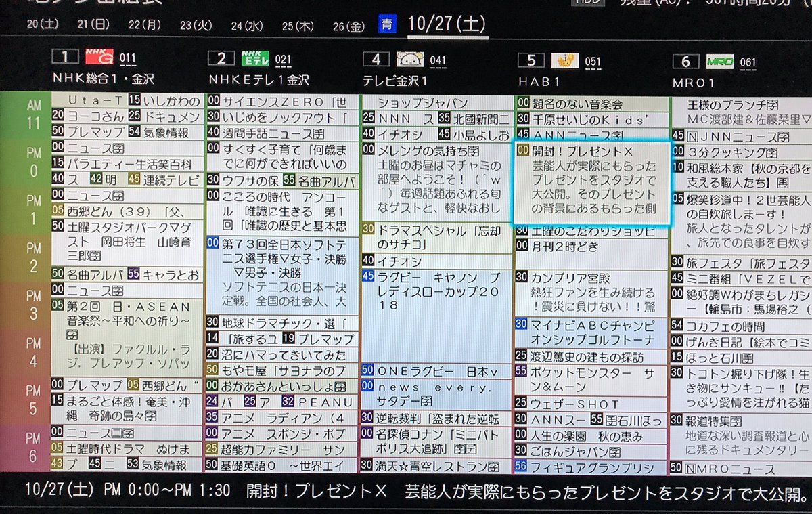Image resolution: width=812 pixels, height=514 pixels.
Task: Click the channel number 2 box
Action: [221, 58]
